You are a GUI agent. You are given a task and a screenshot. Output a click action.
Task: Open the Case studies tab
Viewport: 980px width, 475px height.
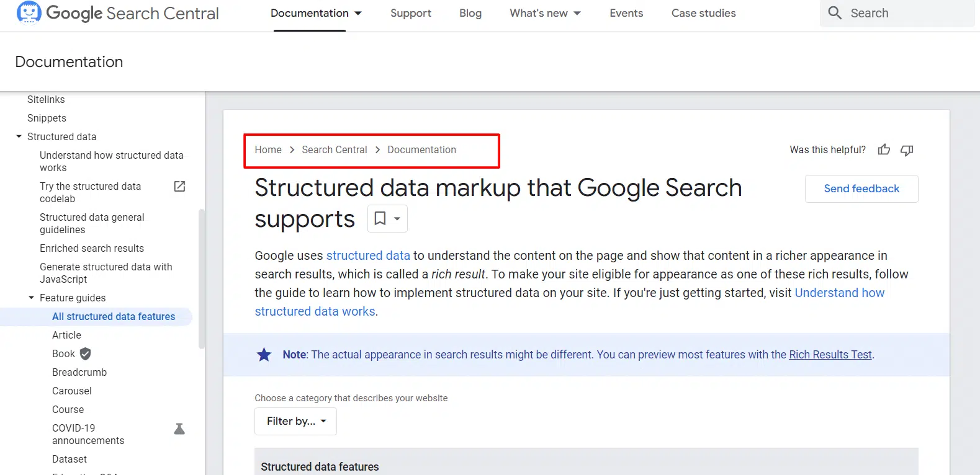[x=704, y=13]
